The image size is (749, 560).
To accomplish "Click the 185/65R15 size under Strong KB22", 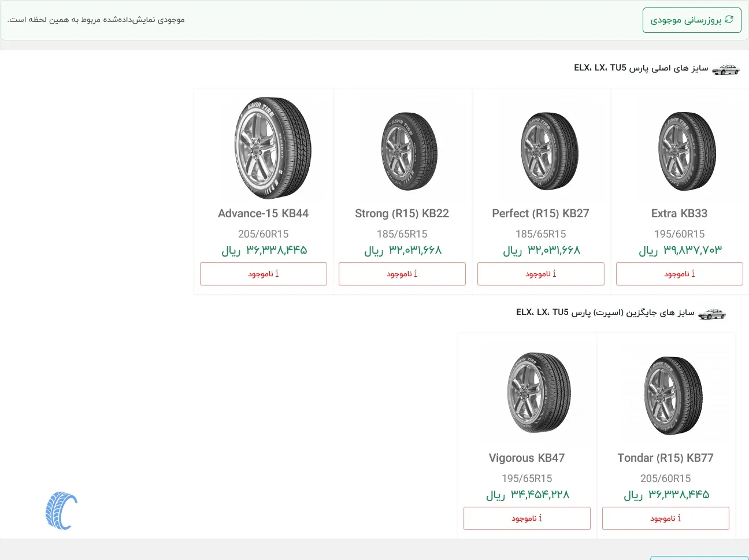I will click(x=402, y=234).
